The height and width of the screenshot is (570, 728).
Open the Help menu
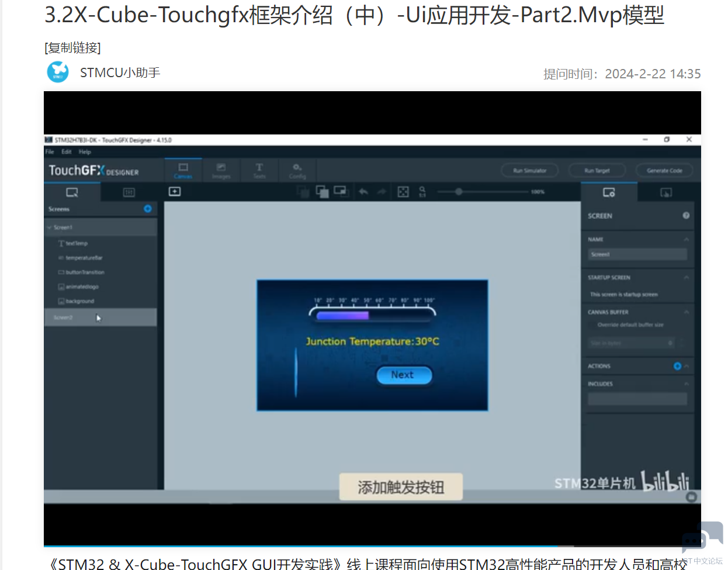pyautogui.click(x=85, y=151)
